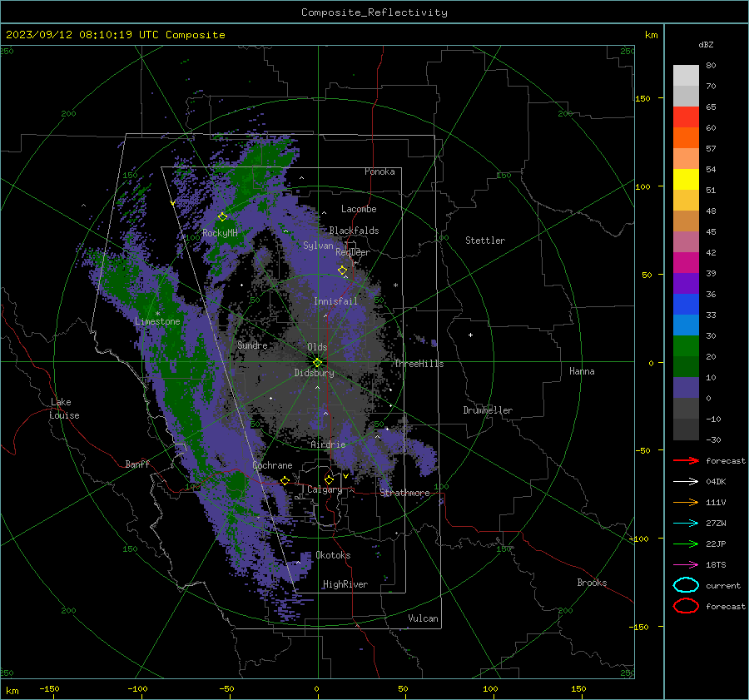Click the Limestone label on map
The height and width of the screenshot is (700, 749).
pyautogui.click(x=157, y=321)
